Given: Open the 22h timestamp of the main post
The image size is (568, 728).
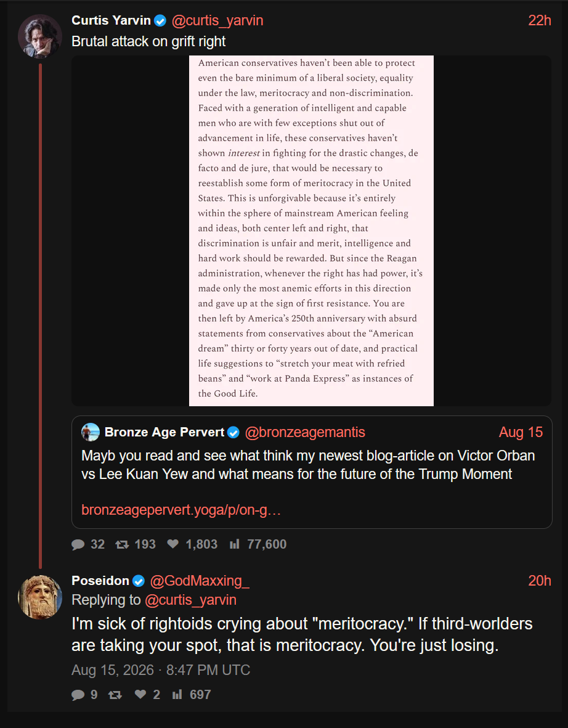Looking at the screenshot, I should 540,20.
